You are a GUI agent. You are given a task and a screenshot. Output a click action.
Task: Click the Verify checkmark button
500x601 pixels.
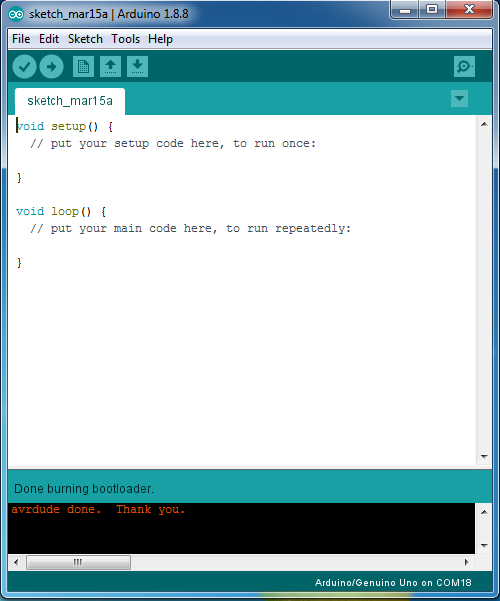pyautogui.click(x=25, y=67)
